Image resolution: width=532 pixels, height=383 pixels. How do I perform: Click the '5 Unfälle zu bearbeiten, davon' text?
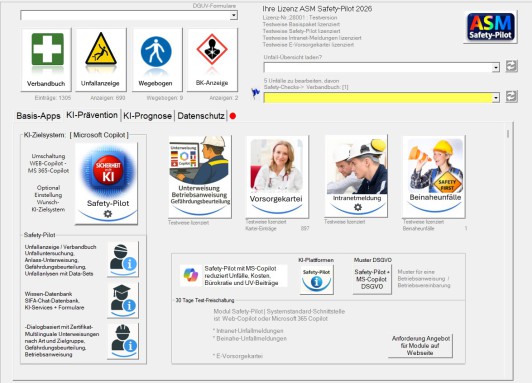coord(301,81)
